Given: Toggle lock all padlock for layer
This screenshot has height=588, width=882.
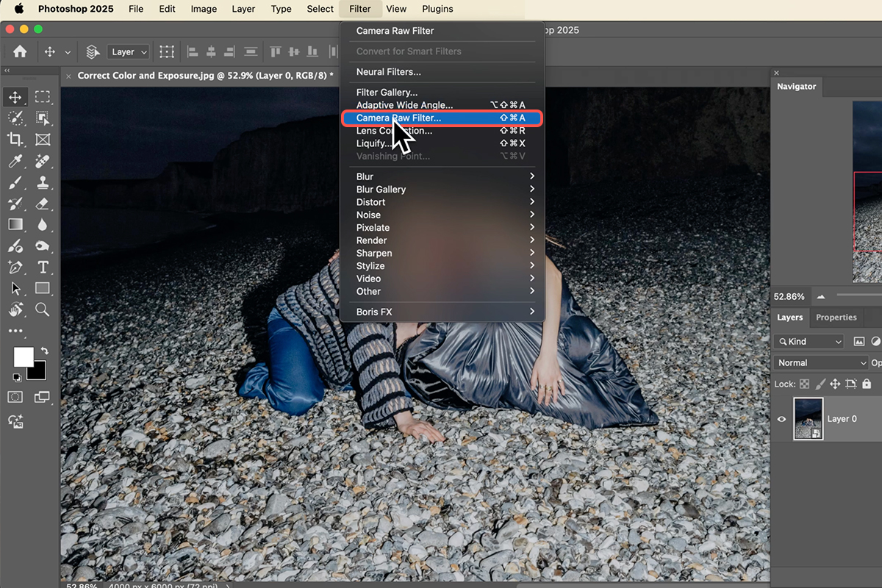Looking at the screenshot, I should coord(867,384).
